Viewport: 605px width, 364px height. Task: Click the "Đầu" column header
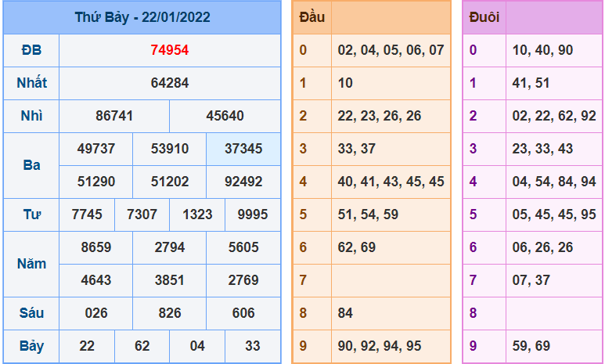pos(312,17)
